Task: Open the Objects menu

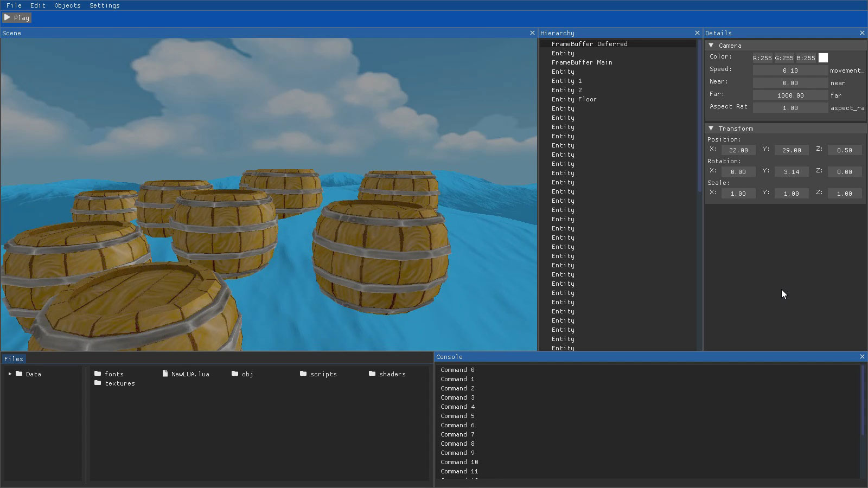Action: click(x=67, y=5)
